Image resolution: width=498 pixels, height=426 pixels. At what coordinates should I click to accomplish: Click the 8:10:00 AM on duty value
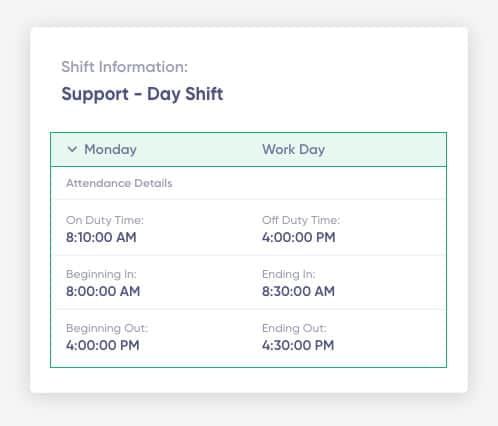pyautogui.click(x=101, y=237)
